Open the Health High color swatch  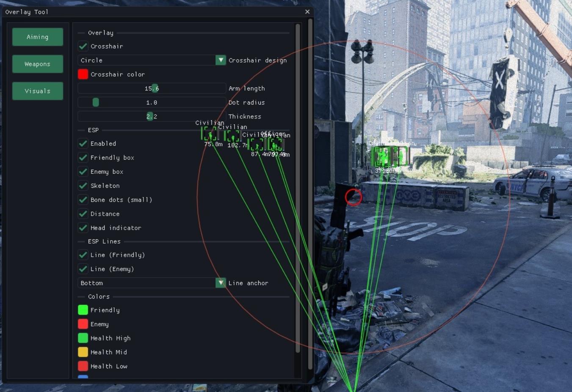click(x=83, y=338)
